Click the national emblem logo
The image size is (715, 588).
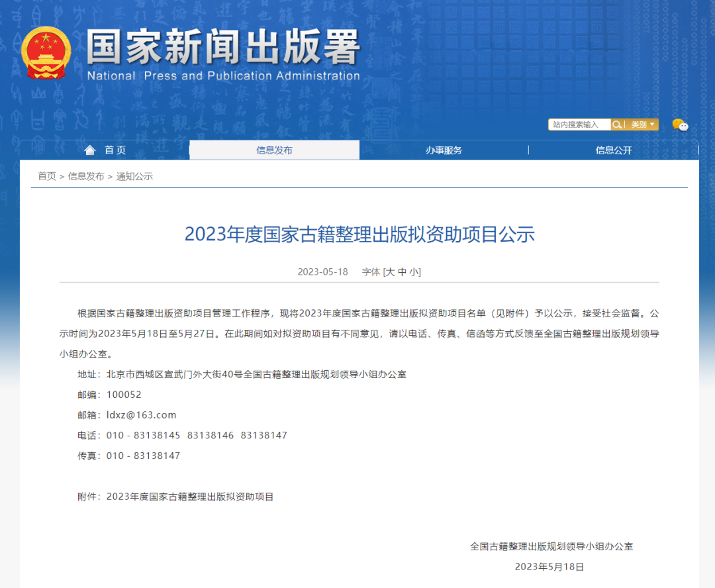coord(46,52)
